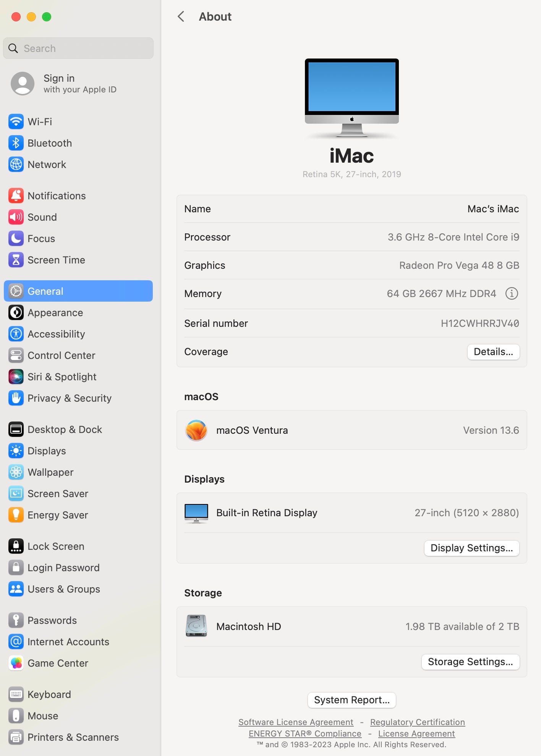Open the Wi-Fi settings icon
The height and width of the screenshot is (756, 541).
click(x=16, y=122)
